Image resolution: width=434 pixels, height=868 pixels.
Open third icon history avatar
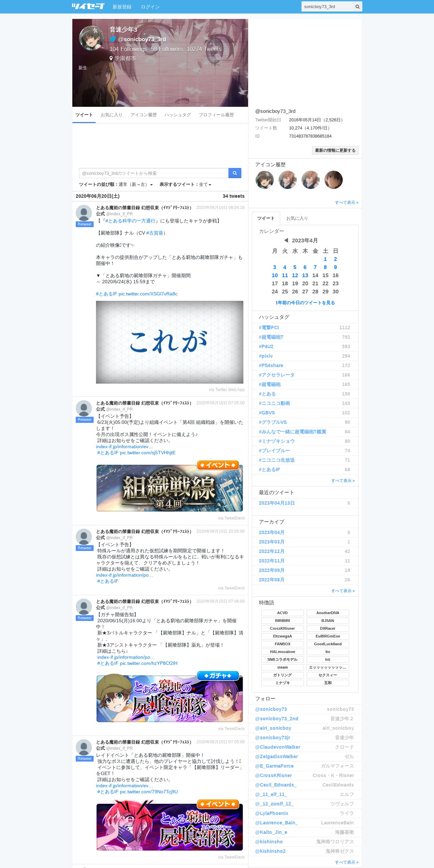tap(311, 180)
